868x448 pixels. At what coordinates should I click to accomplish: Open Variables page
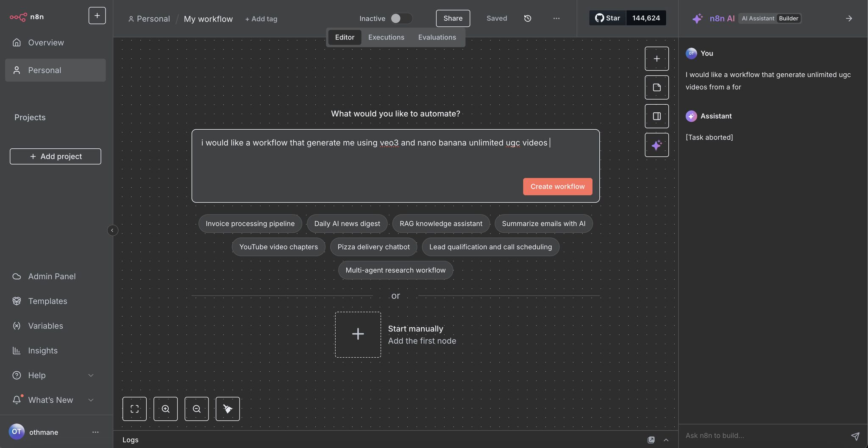point(55,326)
